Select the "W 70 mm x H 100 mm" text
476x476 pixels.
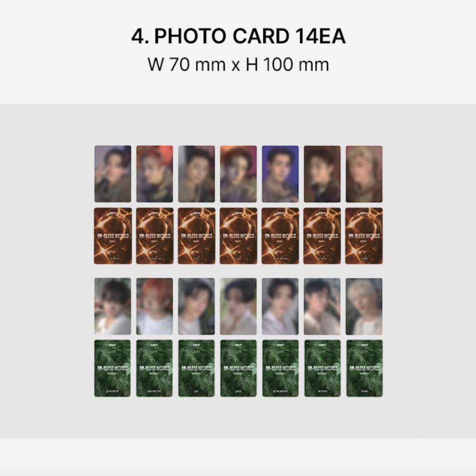[238, 64]
